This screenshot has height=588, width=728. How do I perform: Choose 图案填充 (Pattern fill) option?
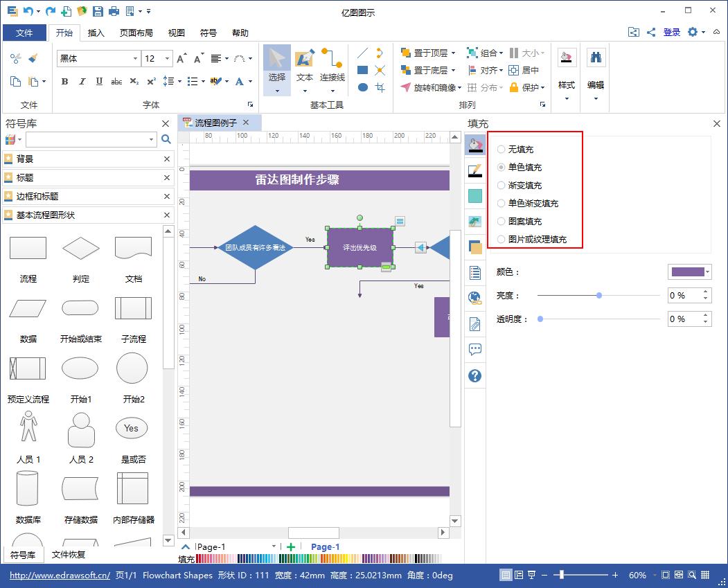500,221
